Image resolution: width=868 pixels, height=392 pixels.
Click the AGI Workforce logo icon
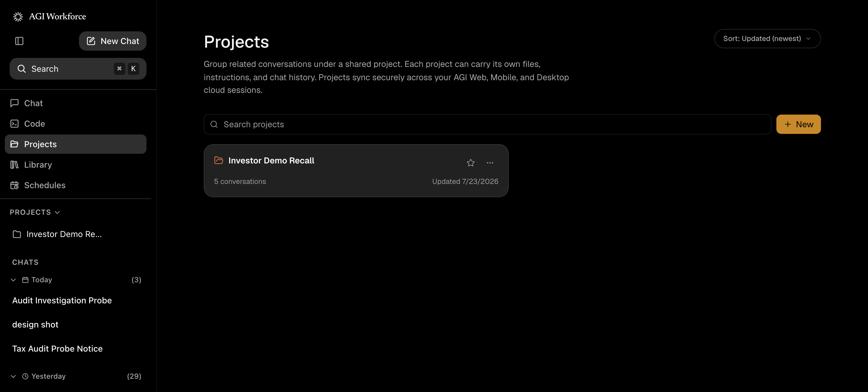[18, 17]
